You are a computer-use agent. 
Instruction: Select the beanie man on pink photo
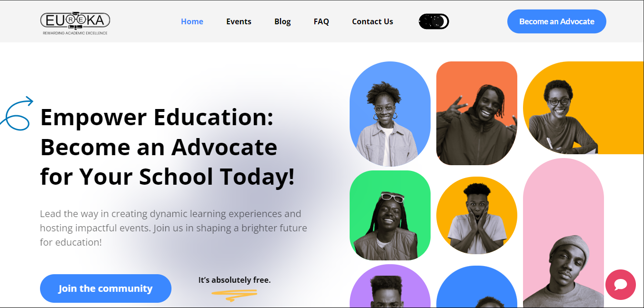tap(563, 233)
